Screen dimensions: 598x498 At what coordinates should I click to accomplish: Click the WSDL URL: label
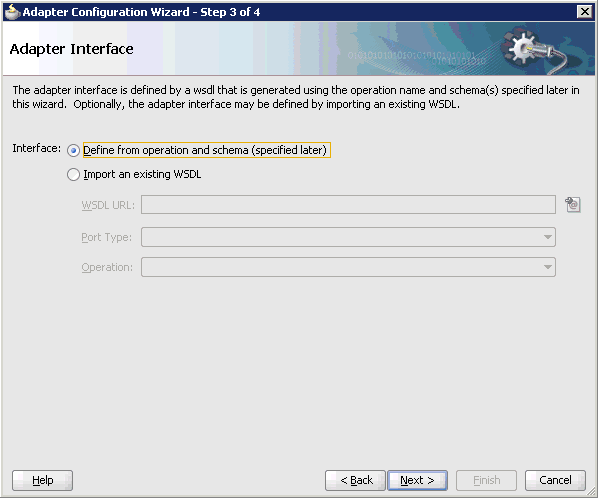pos(108,205)
